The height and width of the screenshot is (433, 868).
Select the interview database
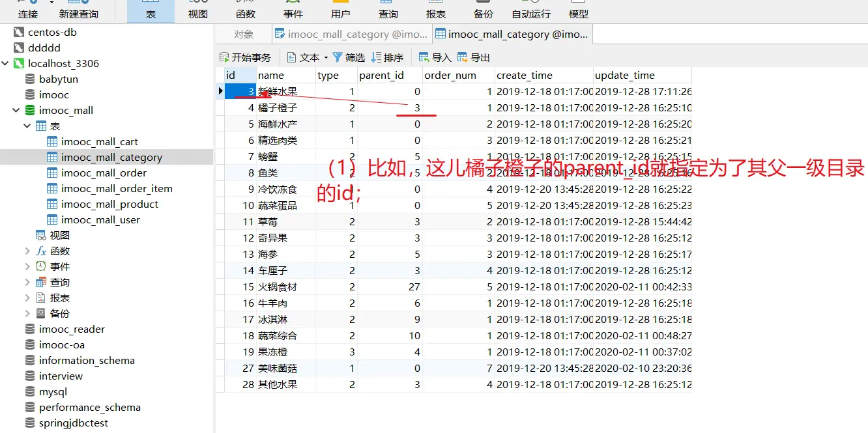[61, 376]
